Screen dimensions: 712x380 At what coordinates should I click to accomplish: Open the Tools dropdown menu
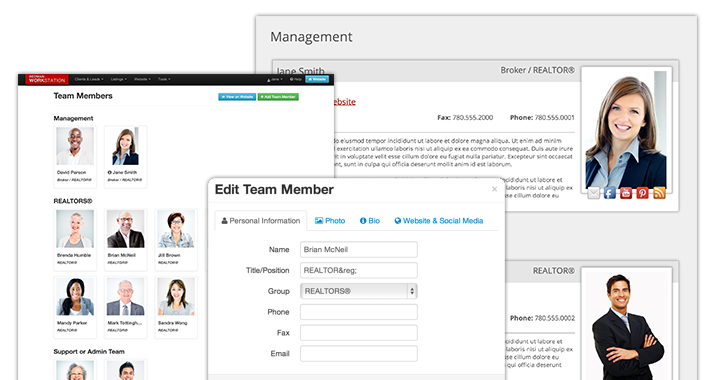tap(164, 79)
